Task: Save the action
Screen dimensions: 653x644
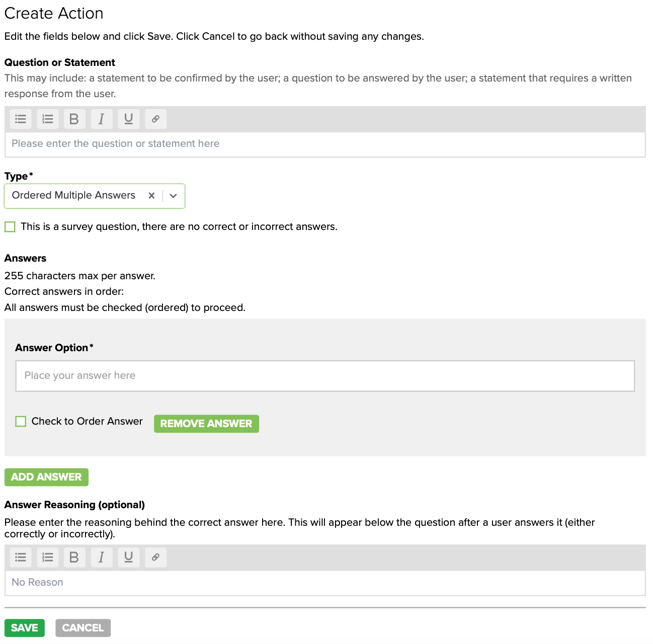Action: [x=25, y=628]
